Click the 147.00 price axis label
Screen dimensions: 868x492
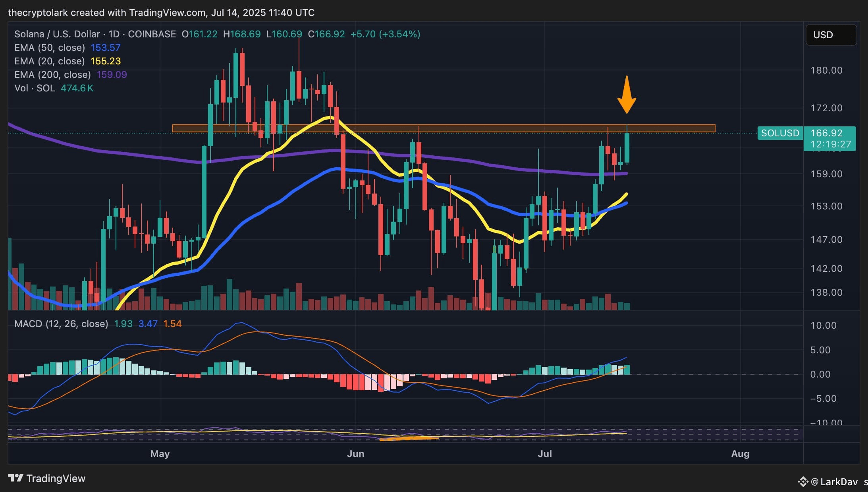826,240
